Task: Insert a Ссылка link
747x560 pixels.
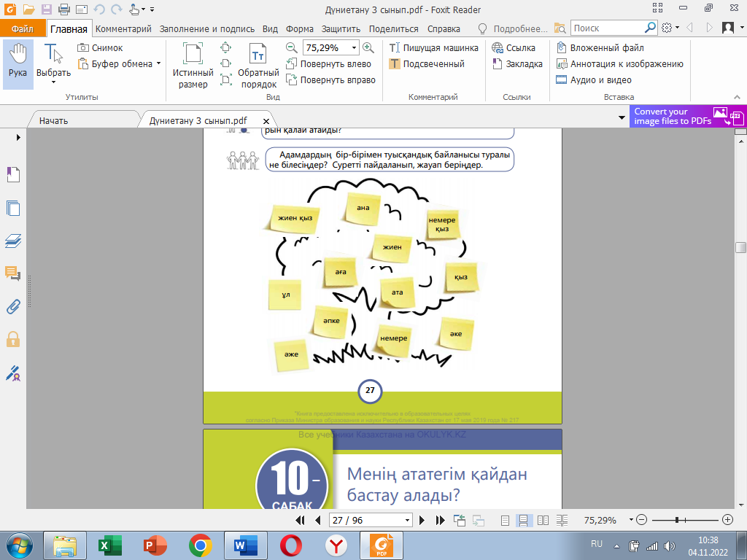Action: (x=514, y=47)
